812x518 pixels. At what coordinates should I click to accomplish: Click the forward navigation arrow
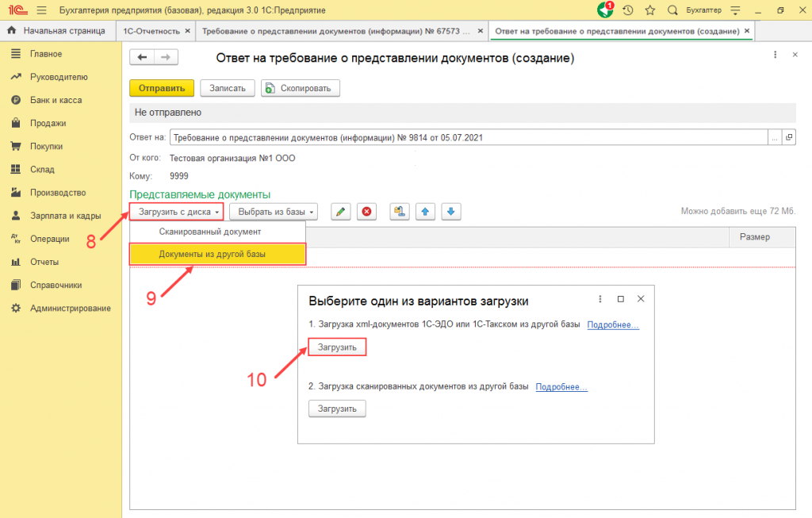[166, 57]
